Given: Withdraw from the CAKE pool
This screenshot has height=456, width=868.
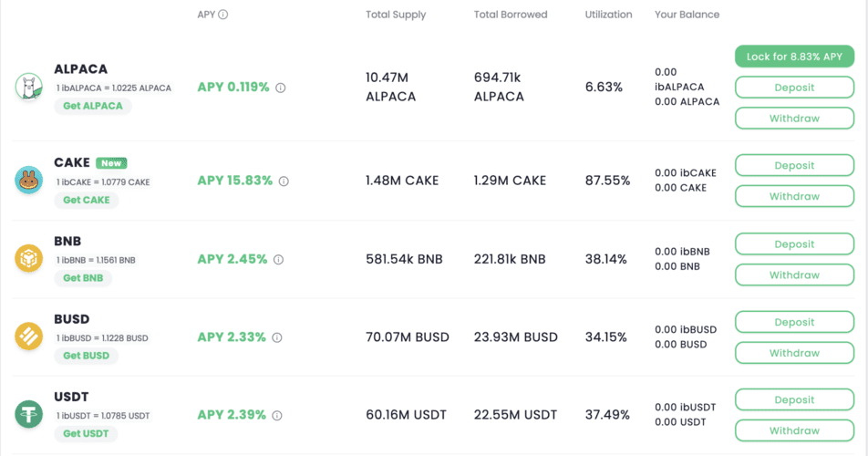Looking at the screenshot, I should [794, 196].
